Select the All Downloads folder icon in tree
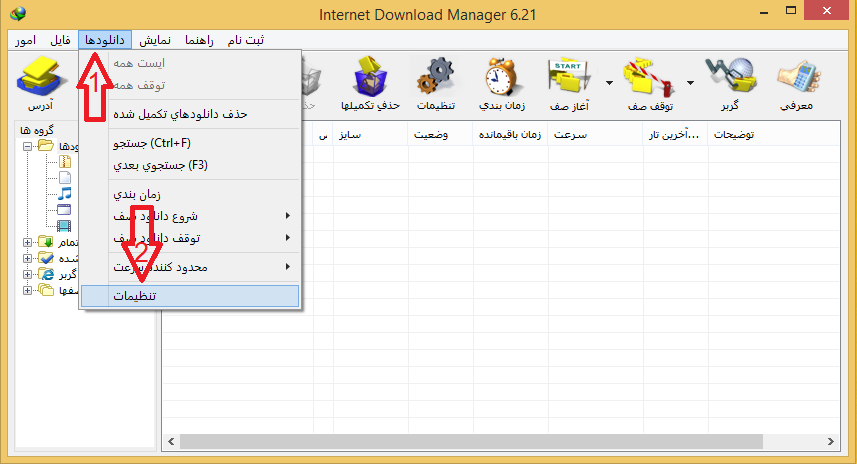The width and height of the screenshot is (857, 464). (46, 146)
